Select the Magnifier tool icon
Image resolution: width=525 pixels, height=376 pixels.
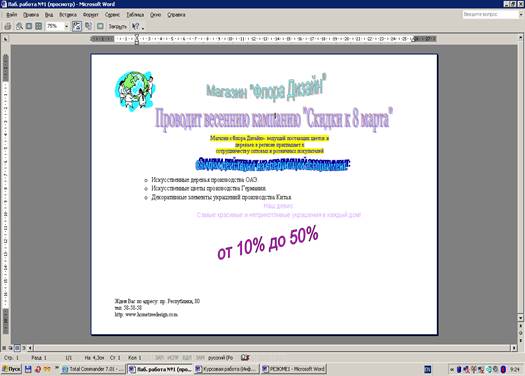point(19,26)
